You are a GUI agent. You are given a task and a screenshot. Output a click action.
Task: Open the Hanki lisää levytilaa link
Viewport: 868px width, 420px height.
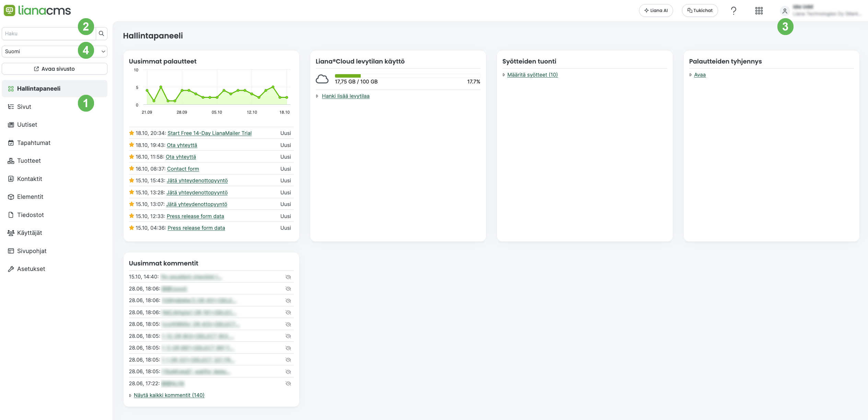[x=346, y=96]
